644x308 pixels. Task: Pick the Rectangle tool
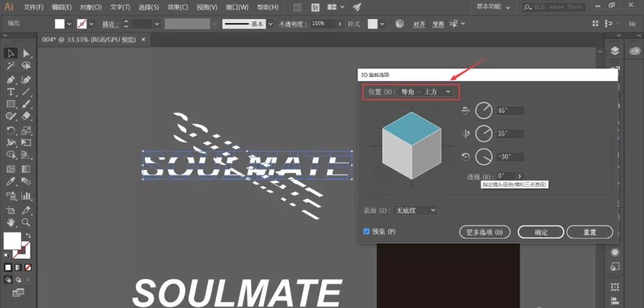coord(11,104)
